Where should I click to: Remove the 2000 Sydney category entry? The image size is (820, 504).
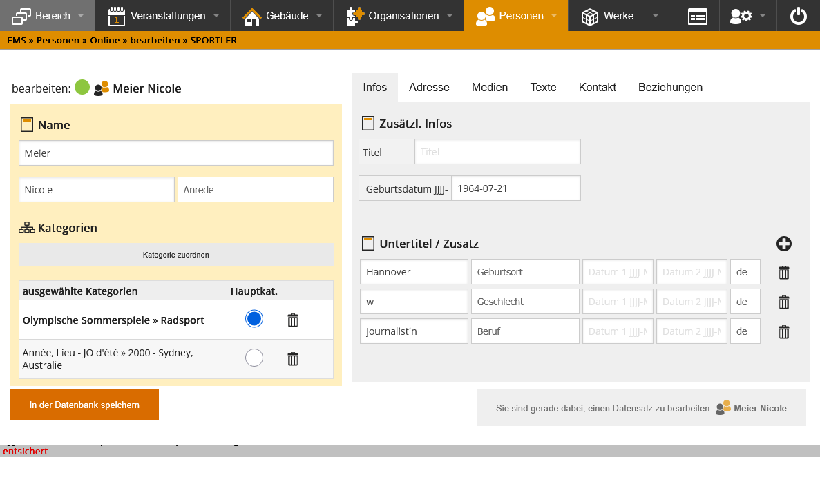tap(293, 358)
